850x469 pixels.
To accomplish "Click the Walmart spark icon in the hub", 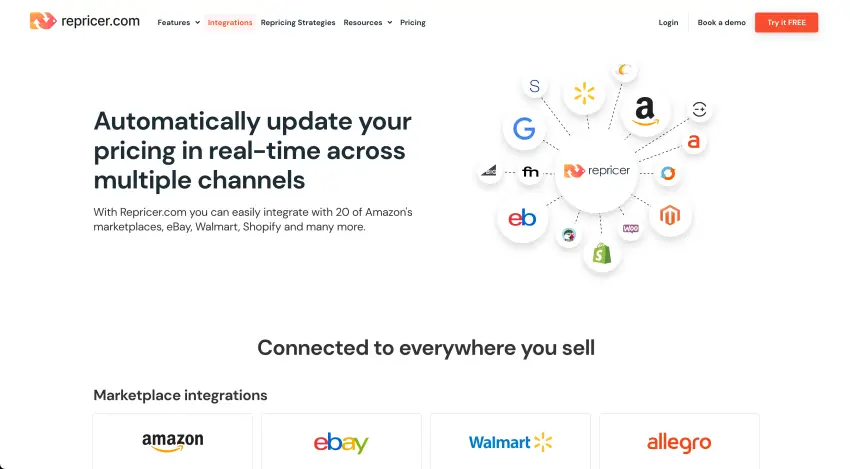I will [584, 95].
